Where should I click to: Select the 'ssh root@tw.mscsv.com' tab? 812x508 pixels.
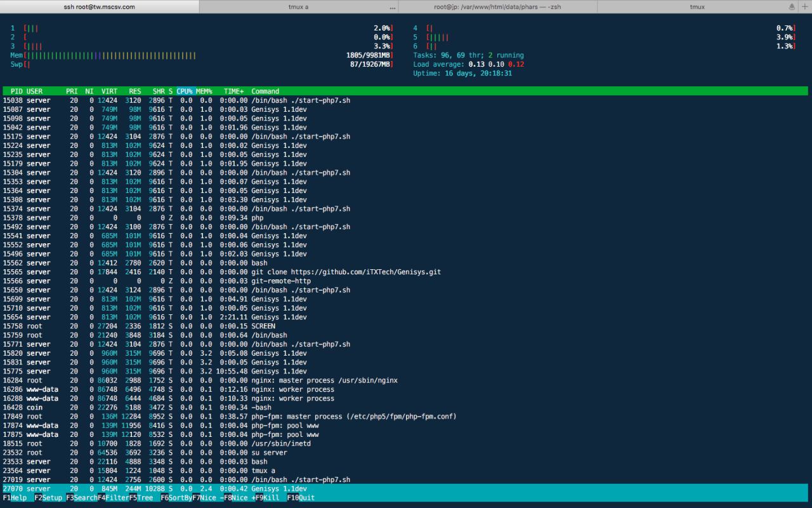click(100, 6)
